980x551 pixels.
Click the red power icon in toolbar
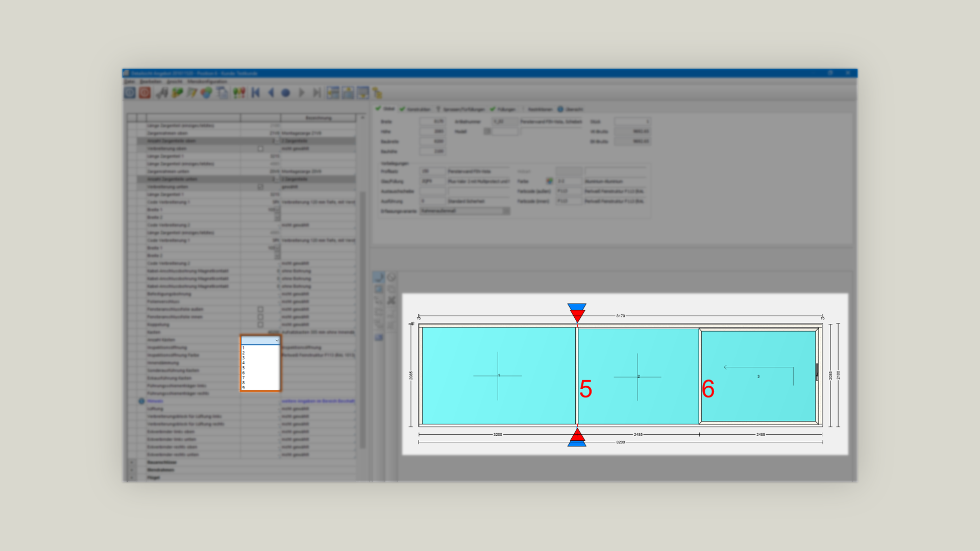[145, 93]
